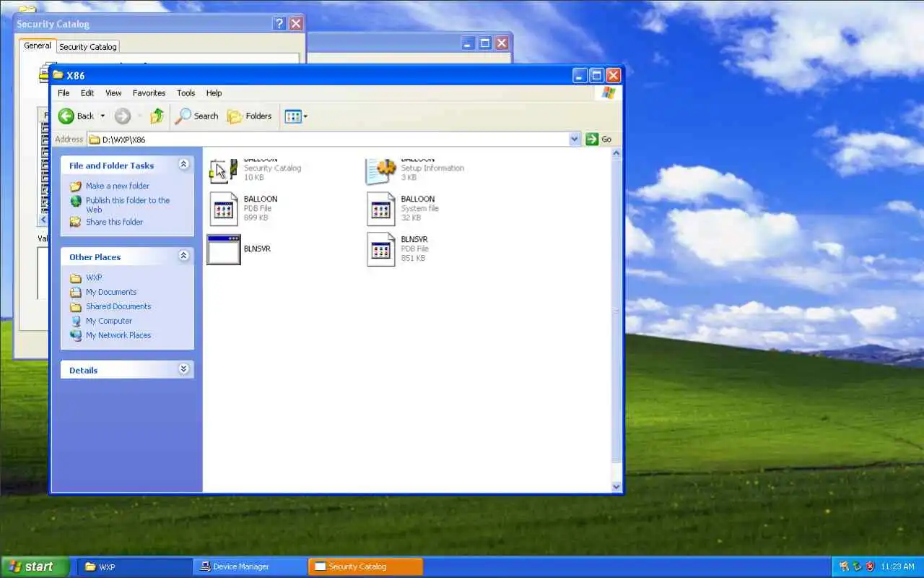Click the 851 KB size text
924x578 pixels.
click(414, 258)
